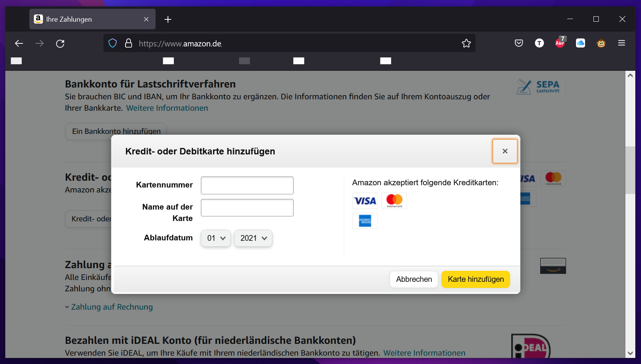Image resolution: width=641 pixels, height=364 pixels.
Task: Open the expiry month dropdown
Action: [x=216, y=238]
